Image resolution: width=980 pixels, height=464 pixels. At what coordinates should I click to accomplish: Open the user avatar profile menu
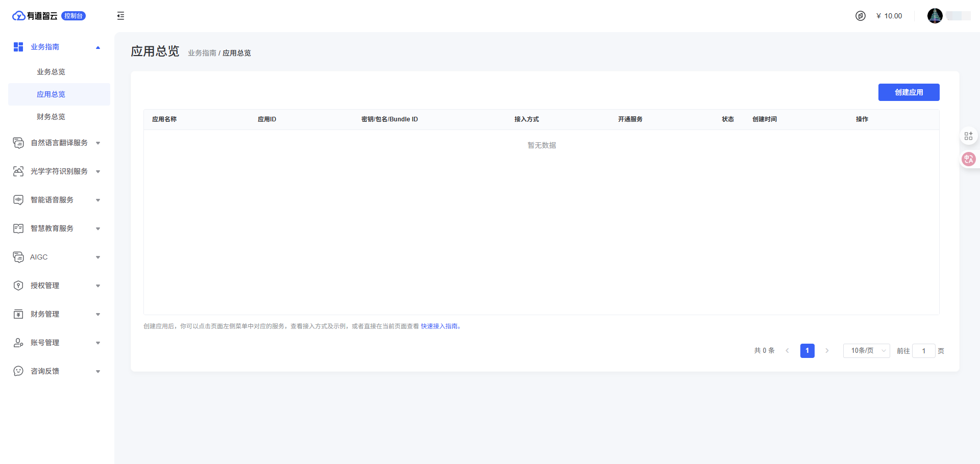tap(935, 16)
